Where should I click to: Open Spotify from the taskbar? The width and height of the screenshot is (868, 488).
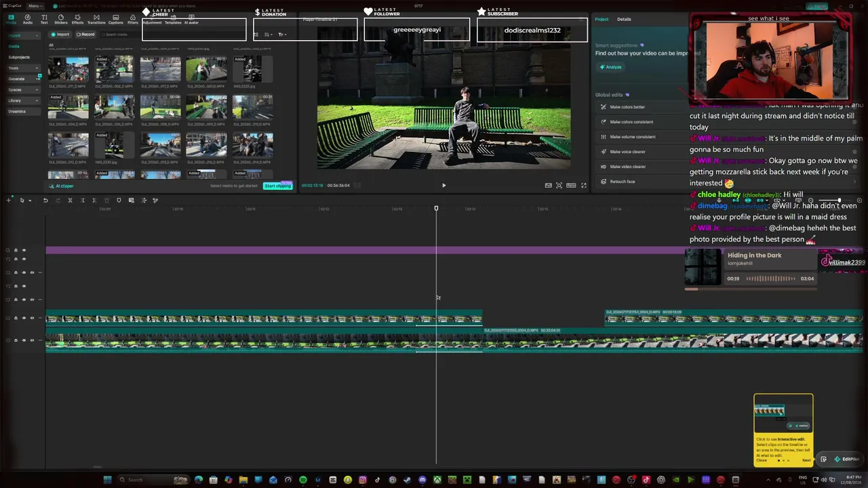(303, 480)
